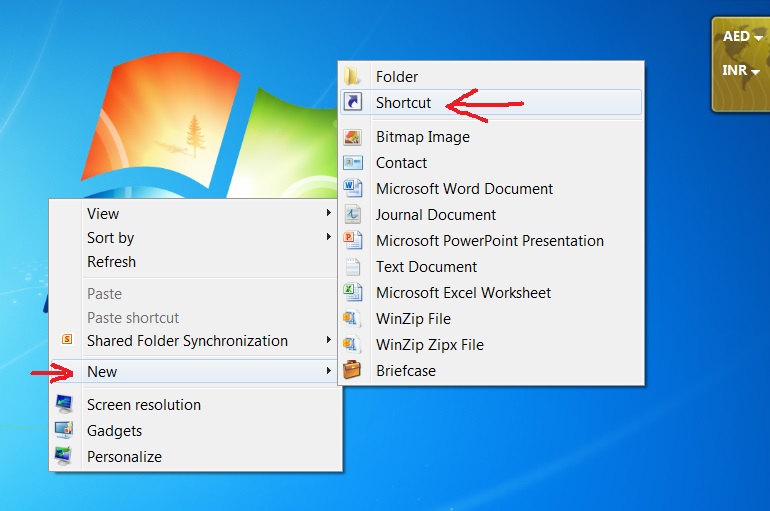Click the Journal Document icon

coord(353,215)
